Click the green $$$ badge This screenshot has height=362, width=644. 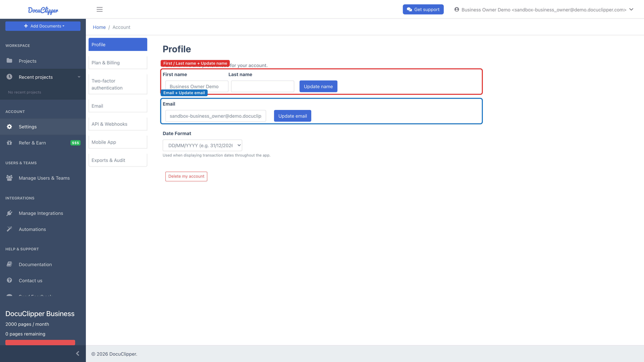pos(75,143)
